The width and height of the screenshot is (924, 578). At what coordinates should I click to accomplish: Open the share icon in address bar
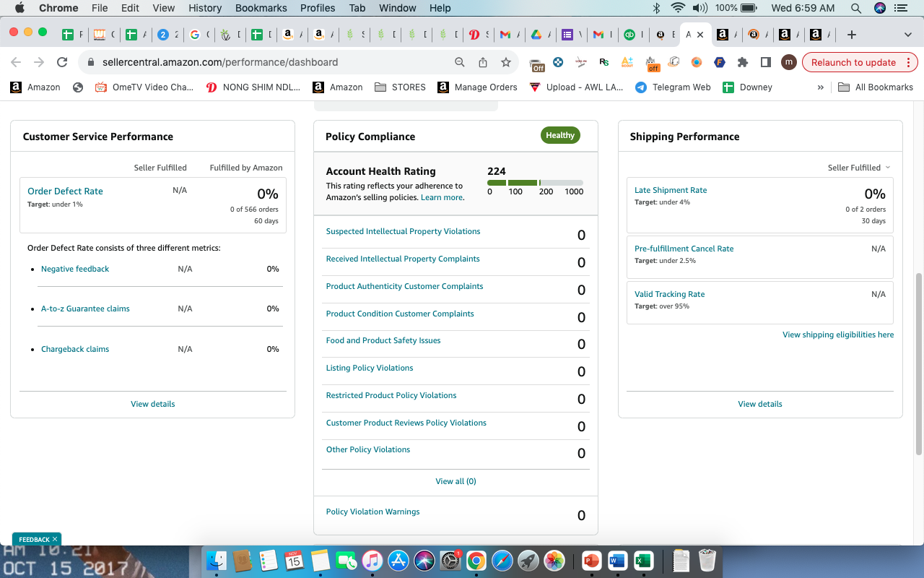[483, 62]
